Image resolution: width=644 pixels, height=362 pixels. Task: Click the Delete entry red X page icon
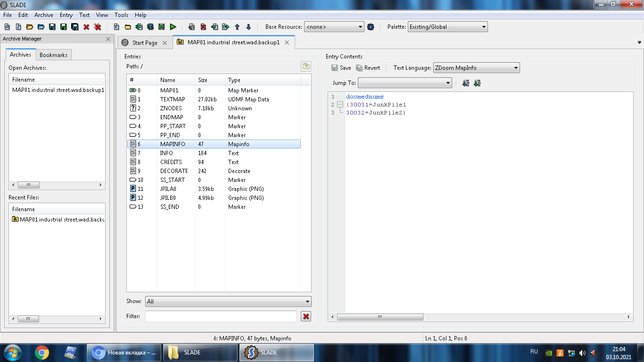(203, 27)
